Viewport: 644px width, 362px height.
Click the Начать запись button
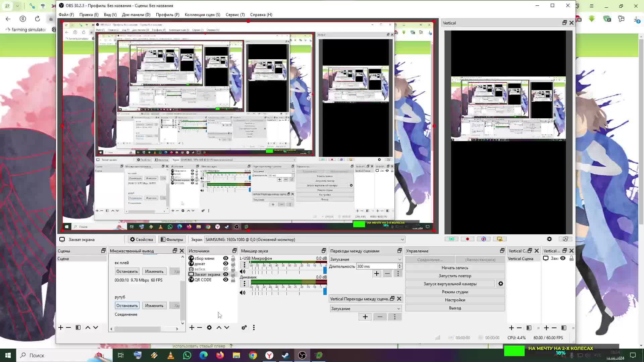pos(455,268)
